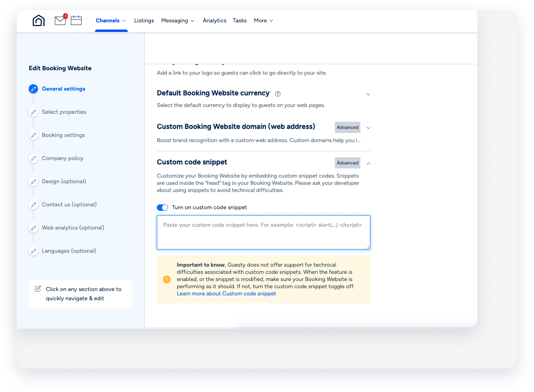This screenshot has width=534, height=392.
Task: Click the pencil icon beside Web analytics (optional)
Action: click(34, 228)
